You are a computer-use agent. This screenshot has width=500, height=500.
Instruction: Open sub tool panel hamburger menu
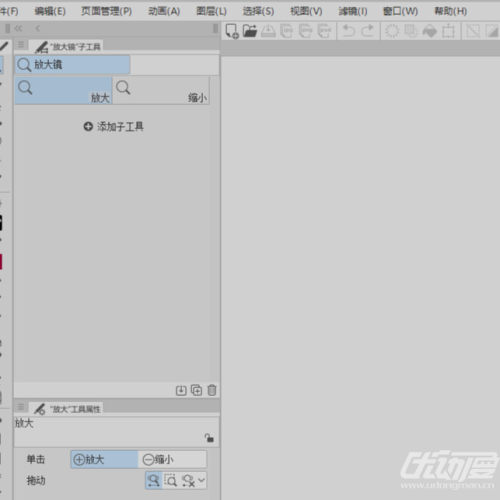tap(21, 44)
